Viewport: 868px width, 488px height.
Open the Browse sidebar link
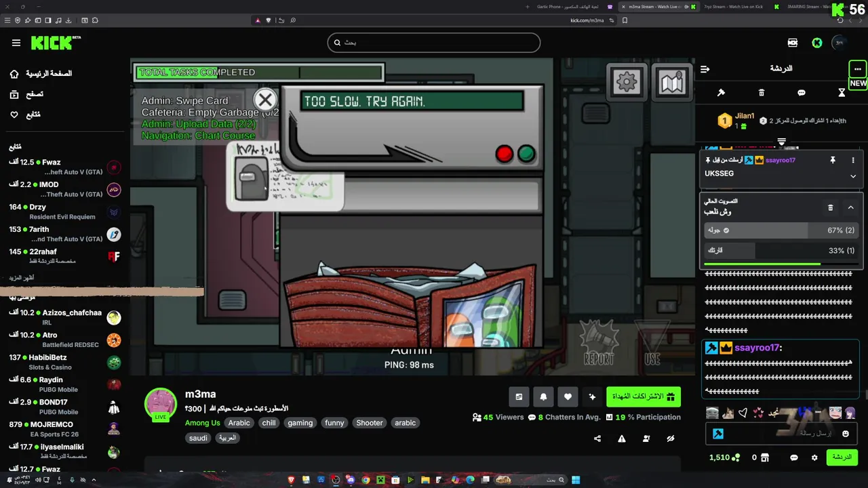click(x=27, y=94)
